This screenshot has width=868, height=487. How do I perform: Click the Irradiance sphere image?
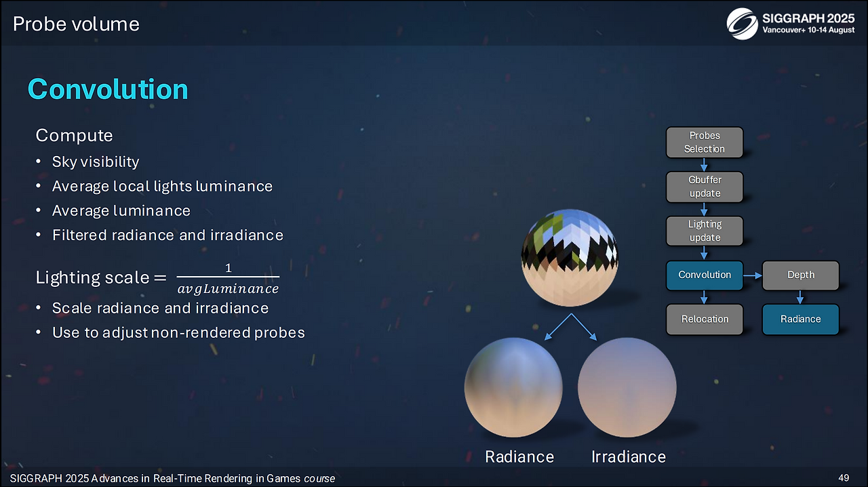pyautogui.click(x=627, y=387)
